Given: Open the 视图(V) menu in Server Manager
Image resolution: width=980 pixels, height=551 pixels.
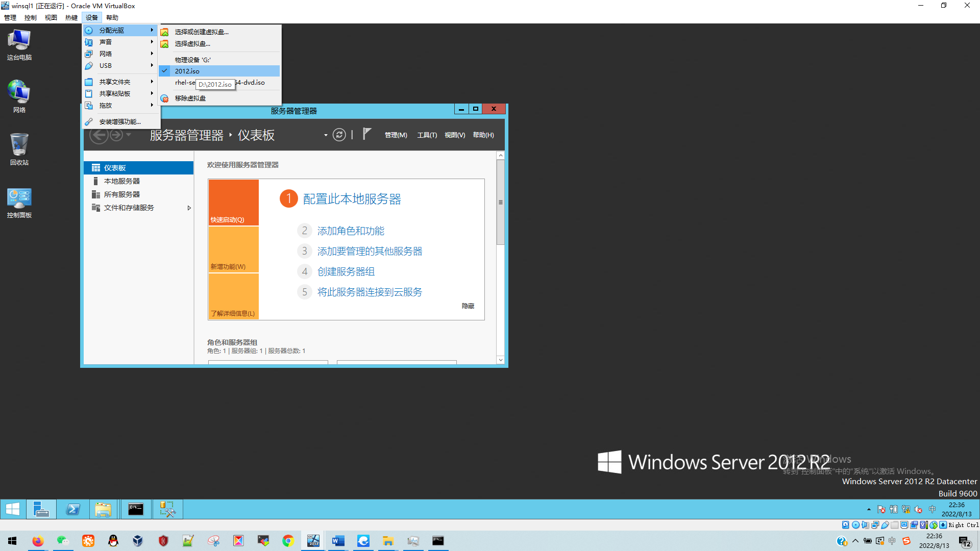Looking at the screenshot, I should pyautogui.click(x=455, y=135).
